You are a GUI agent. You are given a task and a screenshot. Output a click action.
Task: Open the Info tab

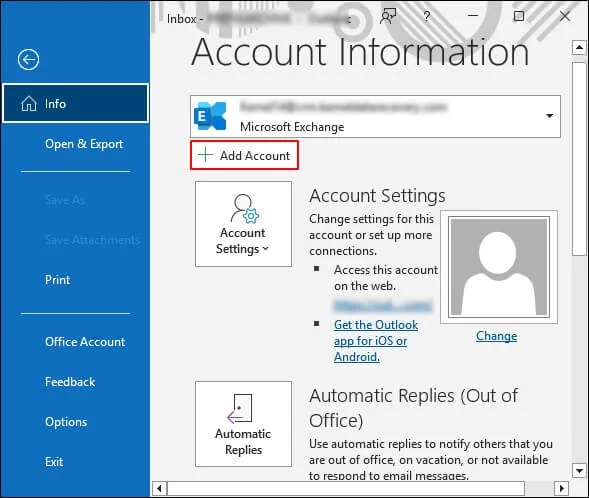coord(76,103)
